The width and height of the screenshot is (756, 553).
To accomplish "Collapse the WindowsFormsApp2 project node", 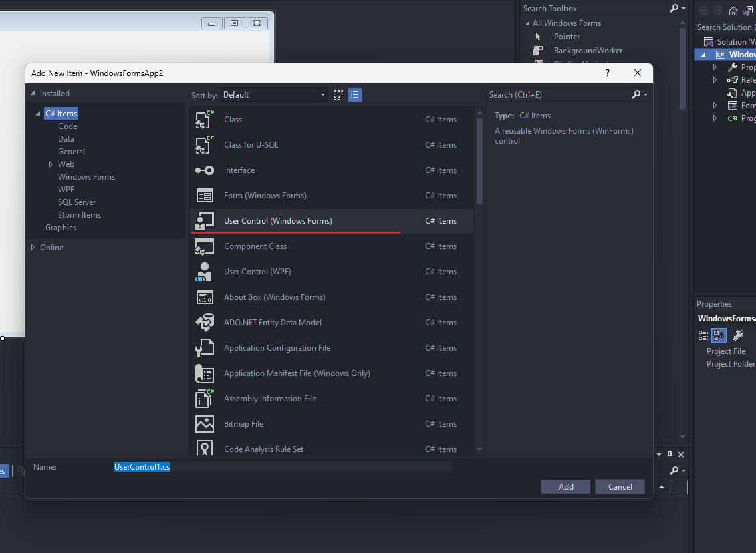I will [703, 55].
